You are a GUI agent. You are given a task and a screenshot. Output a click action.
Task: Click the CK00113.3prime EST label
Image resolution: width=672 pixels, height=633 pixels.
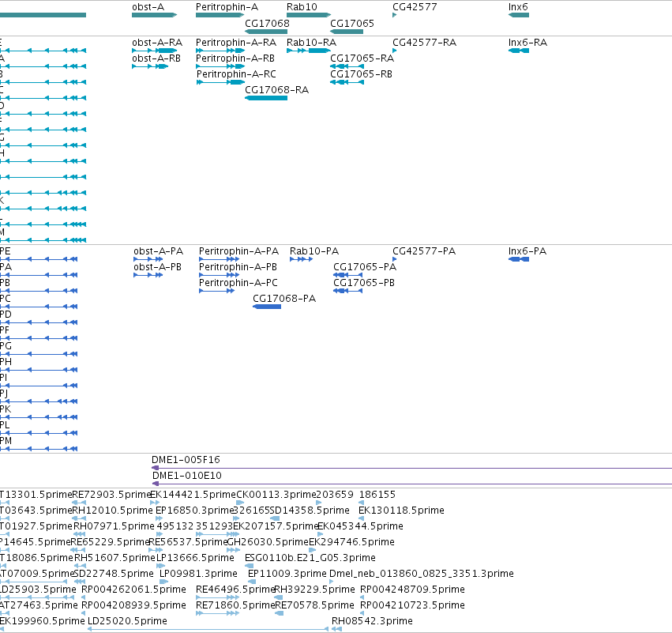pyautogui.click(x=276, y=495)
